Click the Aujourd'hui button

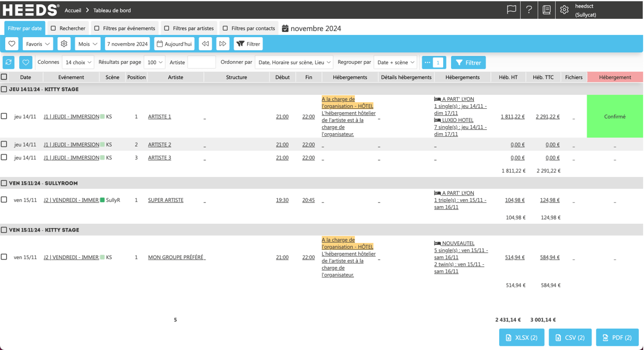coord(174,44)
